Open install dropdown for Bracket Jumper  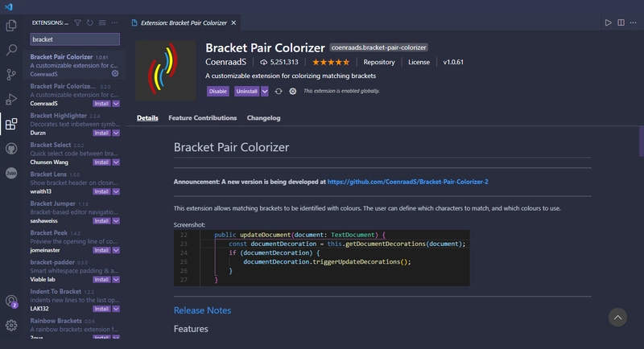[116, 221]
